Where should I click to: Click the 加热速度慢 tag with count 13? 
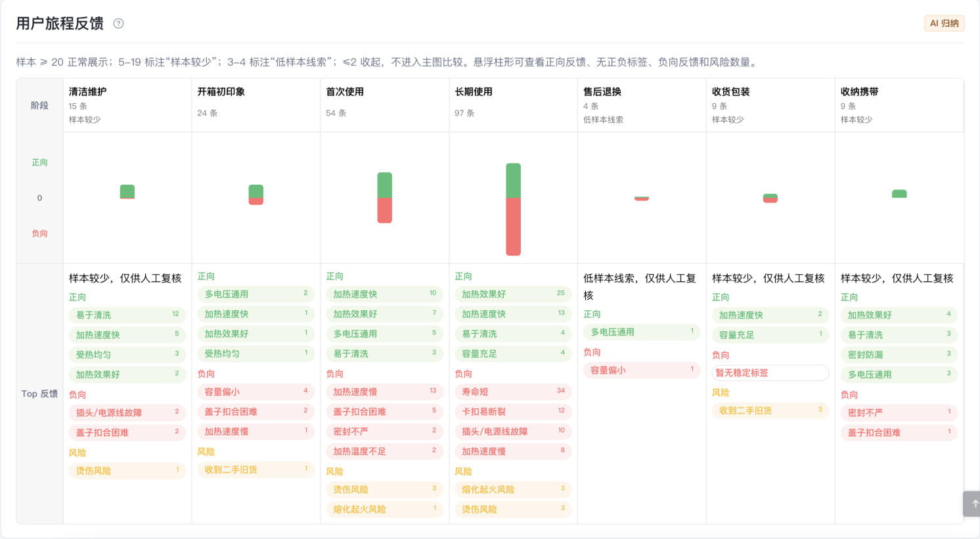tap(385, 391)
